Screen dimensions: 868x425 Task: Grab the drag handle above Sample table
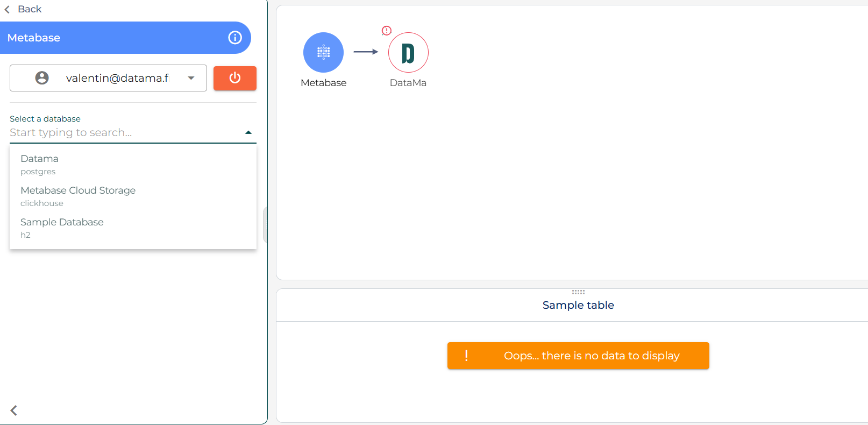pos(578,292)
